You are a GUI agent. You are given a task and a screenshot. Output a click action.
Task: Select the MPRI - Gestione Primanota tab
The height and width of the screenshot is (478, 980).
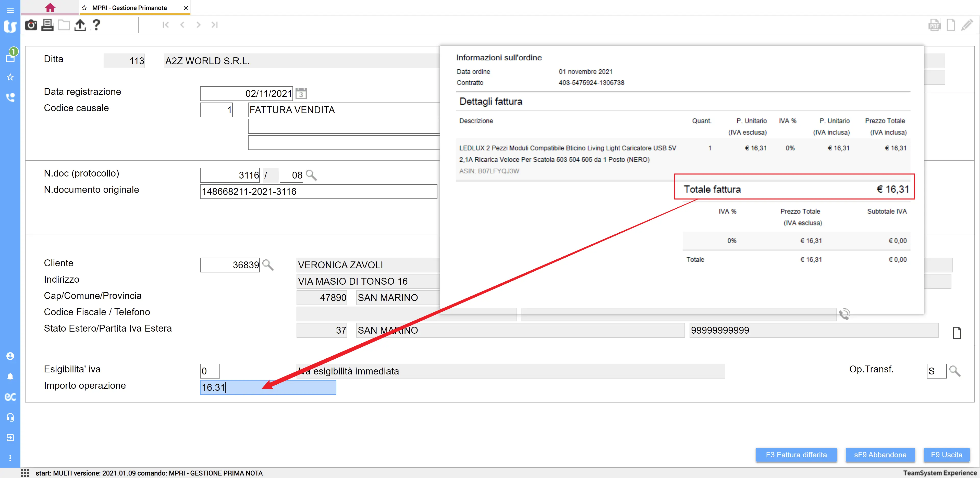point(129,8)
